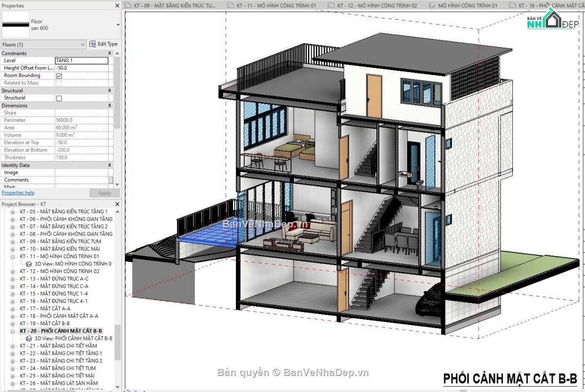Expand the KT - 05 tree node
The image size is (585, 392).
13,212
